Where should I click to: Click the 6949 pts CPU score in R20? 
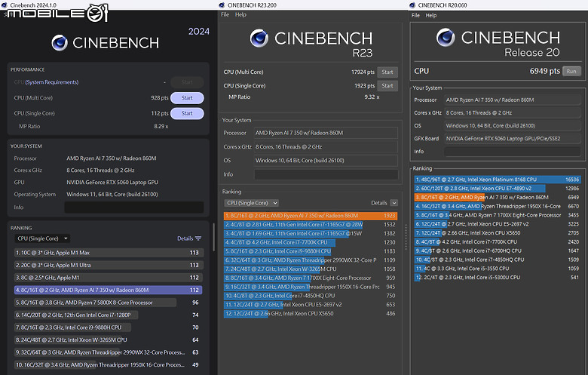545,71
